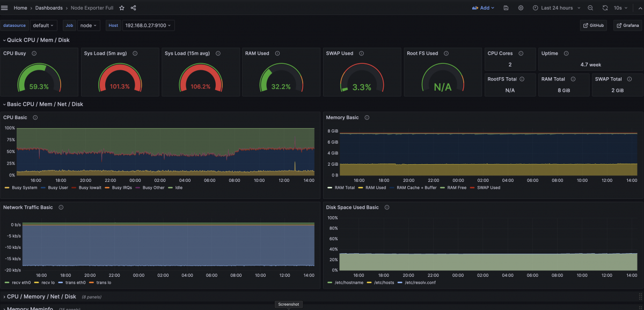Show info tooltip icon for CPU Busy
This screenshot has height=310, width=644.
click(x=34, y=54)
